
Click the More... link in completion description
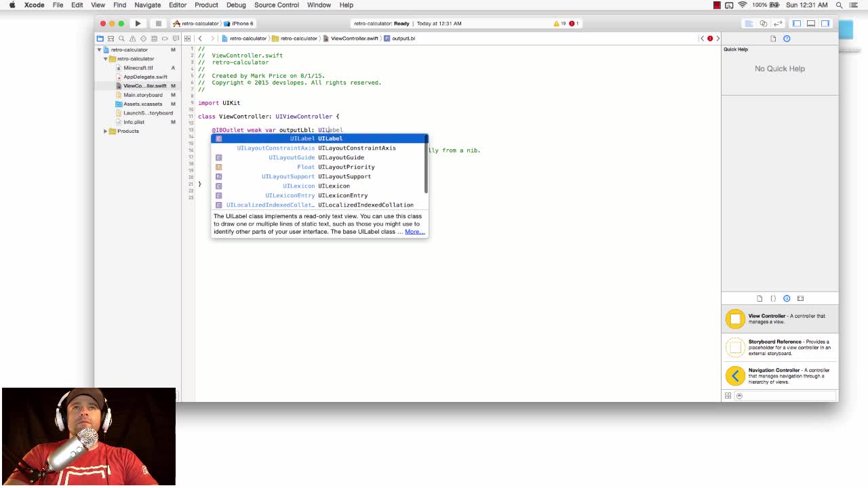pyautogui.click(x=414, y=232)
